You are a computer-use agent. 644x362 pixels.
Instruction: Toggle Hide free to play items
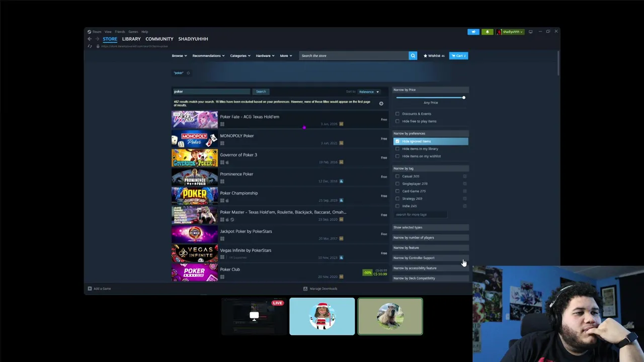(x=397, y=121)
